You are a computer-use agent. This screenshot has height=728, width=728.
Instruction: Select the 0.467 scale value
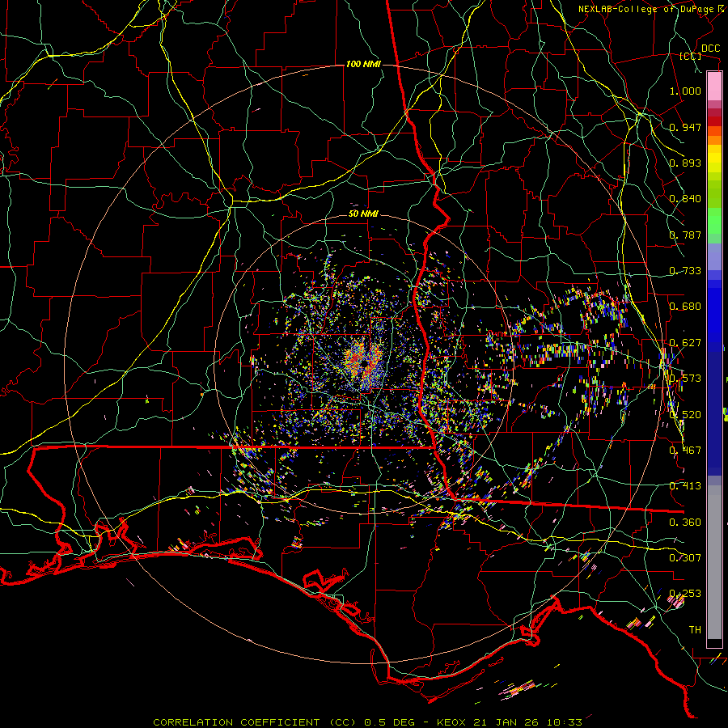point(685,451)
